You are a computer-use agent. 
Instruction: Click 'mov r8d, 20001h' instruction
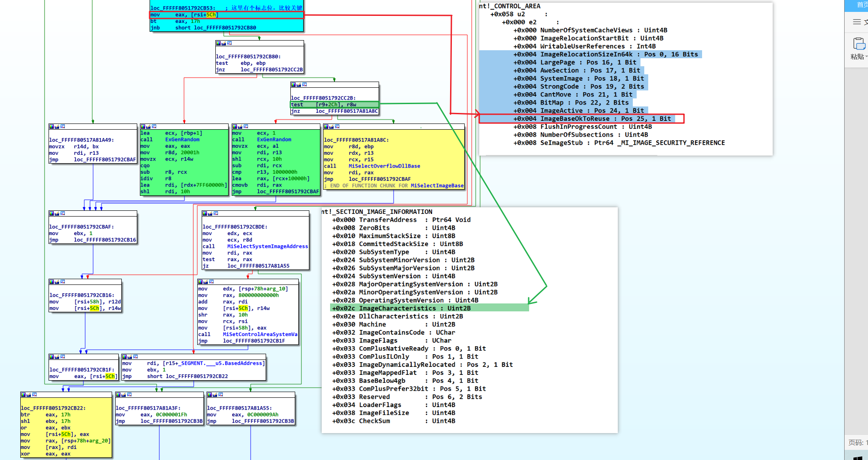[169, 153]
